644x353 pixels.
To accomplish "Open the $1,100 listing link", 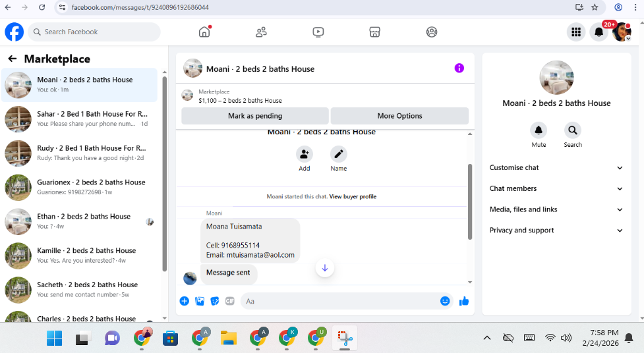I will (241, 101).
